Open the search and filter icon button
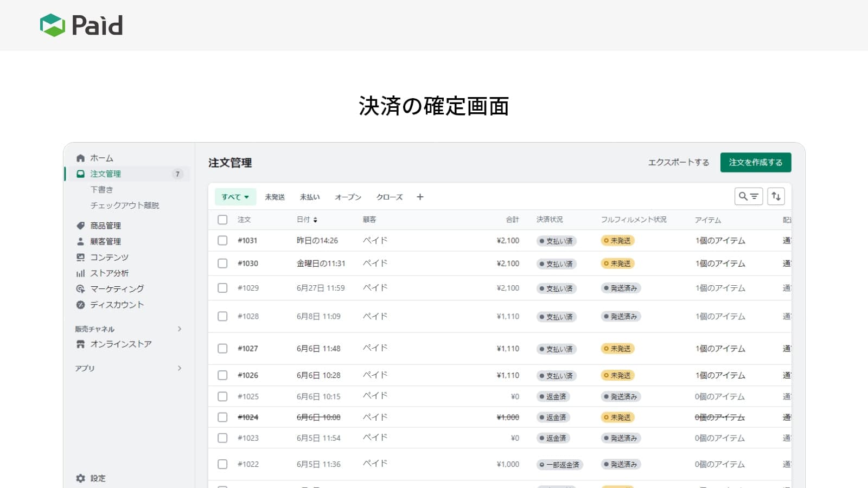868x488 pixels. (748, 196)
